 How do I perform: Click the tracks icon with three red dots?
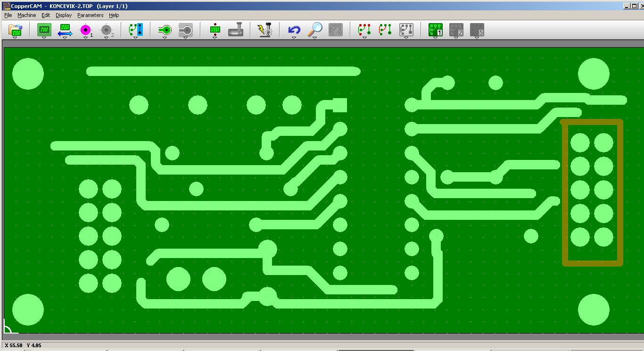(x=364, y=31)
